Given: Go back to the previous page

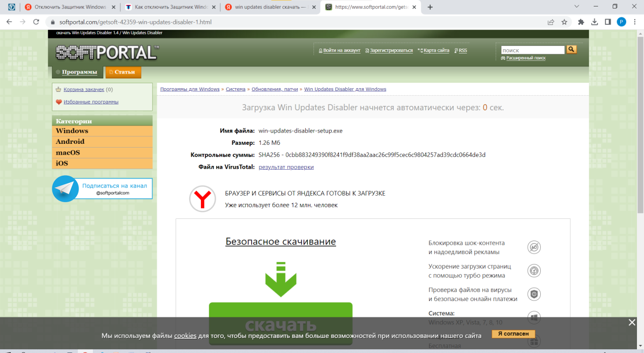Looking at the screenshot, I should coord(9,22).
